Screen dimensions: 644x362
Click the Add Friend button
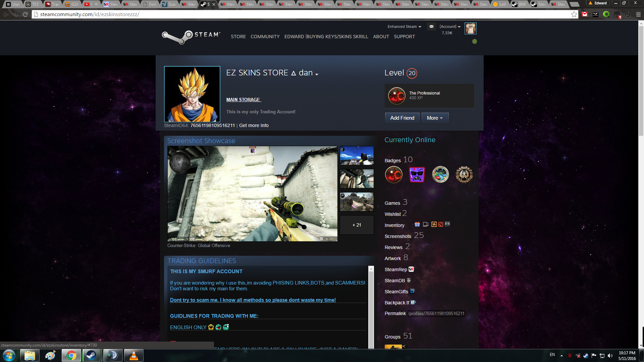pos(402,118)
